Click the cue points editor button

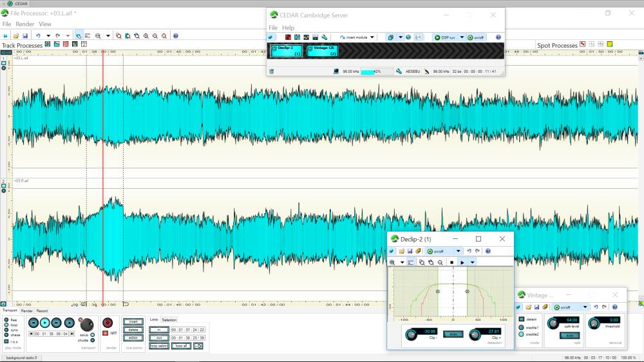click(x=133, y=338)
